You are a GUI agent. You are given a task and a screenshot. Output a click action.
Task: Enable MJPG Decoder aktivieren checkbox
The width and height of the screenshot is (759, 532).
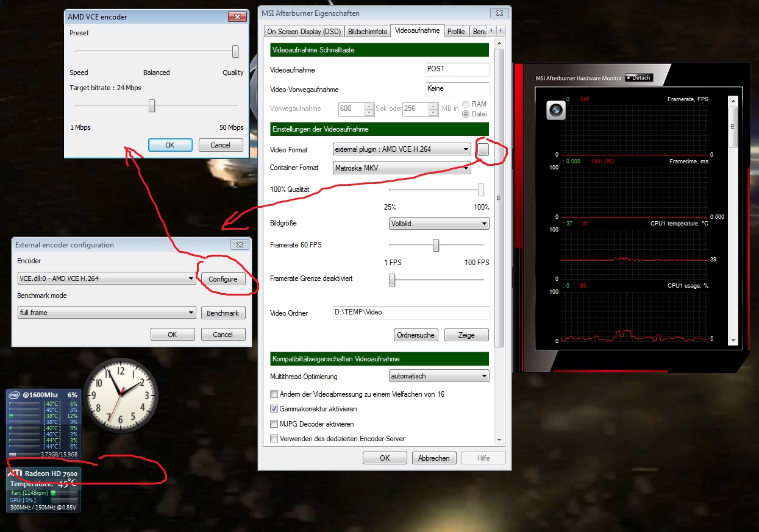tap(274, 424)
